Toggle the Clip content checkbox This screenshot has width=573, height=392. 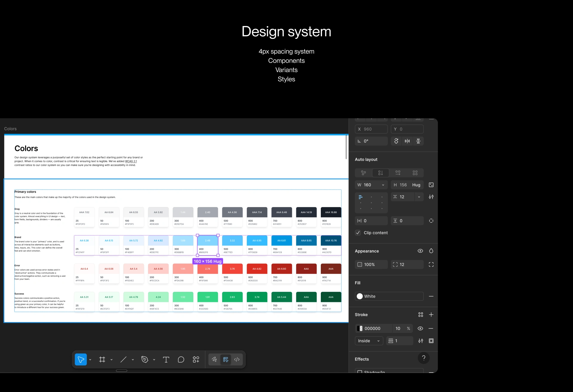[358, 233]
